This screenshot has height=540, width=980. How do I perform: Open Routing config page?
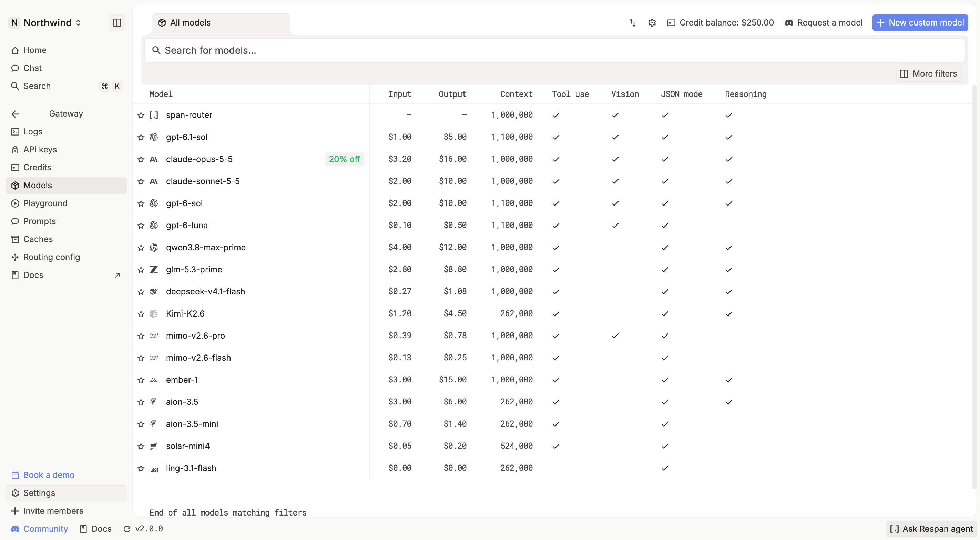click(x=66, y=258)
